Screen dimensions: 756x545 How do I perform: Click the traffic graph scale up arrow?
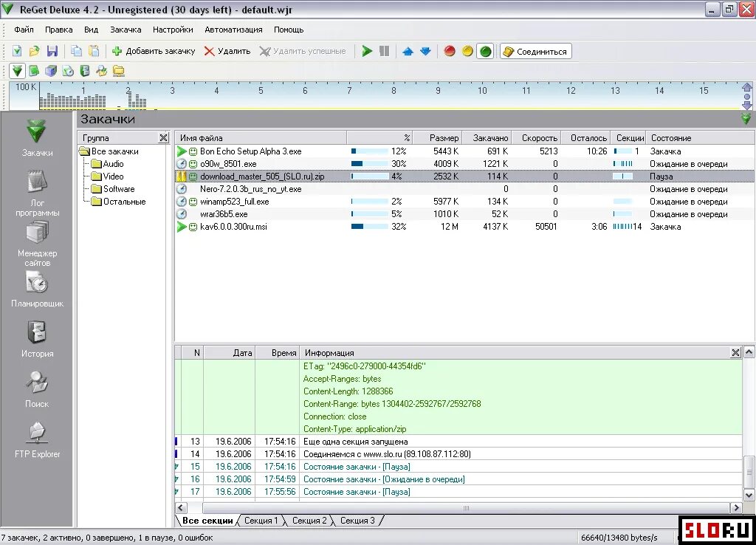point(747,87)
